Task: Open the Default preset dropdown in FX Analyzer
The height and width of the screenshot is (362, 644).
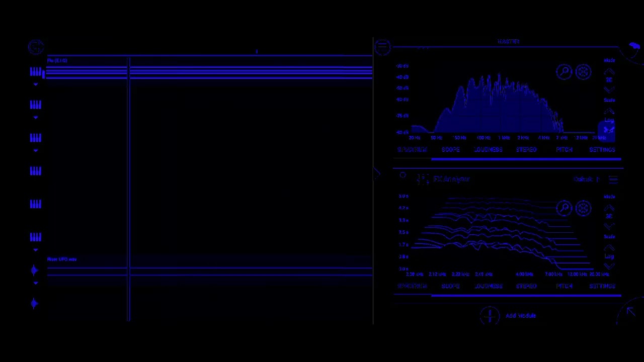Action: point(586,179)
